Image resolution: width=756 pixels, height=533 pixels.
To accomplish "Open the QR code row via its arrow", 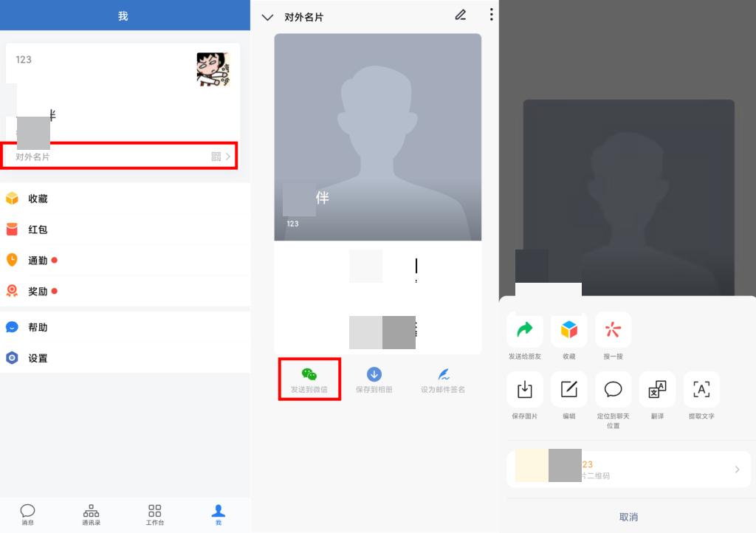I will pos(736,469).
